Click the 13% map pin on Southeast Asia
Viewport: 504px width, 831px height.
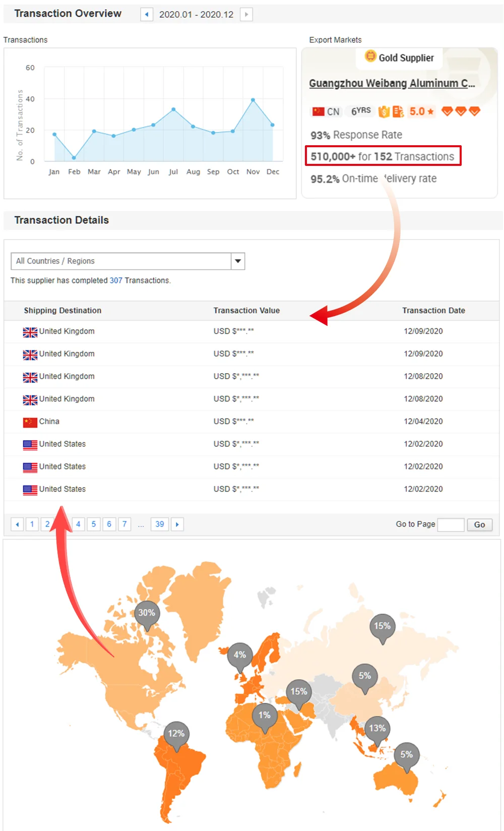377,729
